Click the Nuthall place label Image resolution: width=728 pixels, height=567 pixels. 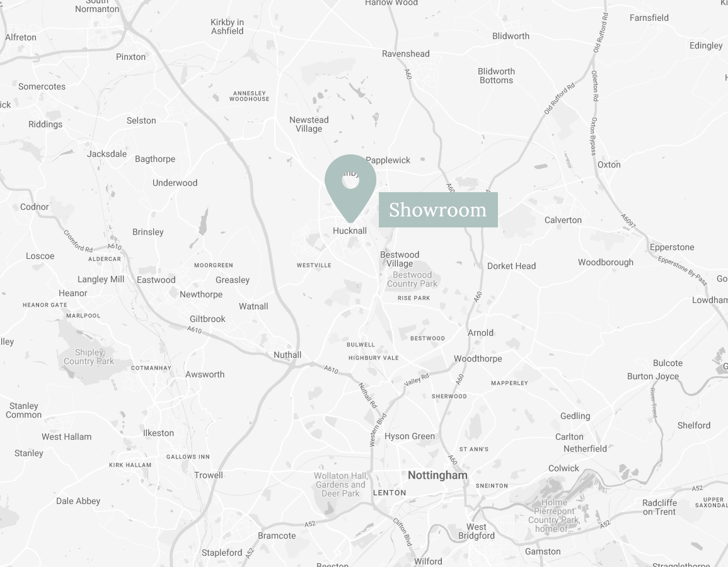[287, 355]
